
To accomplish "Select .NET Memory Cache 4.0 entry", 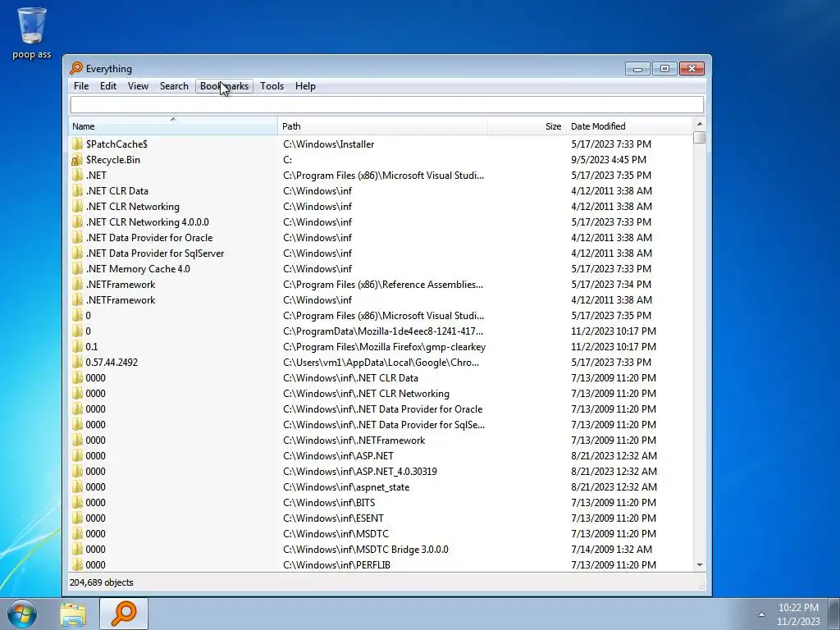I will [x=138, y=269].
